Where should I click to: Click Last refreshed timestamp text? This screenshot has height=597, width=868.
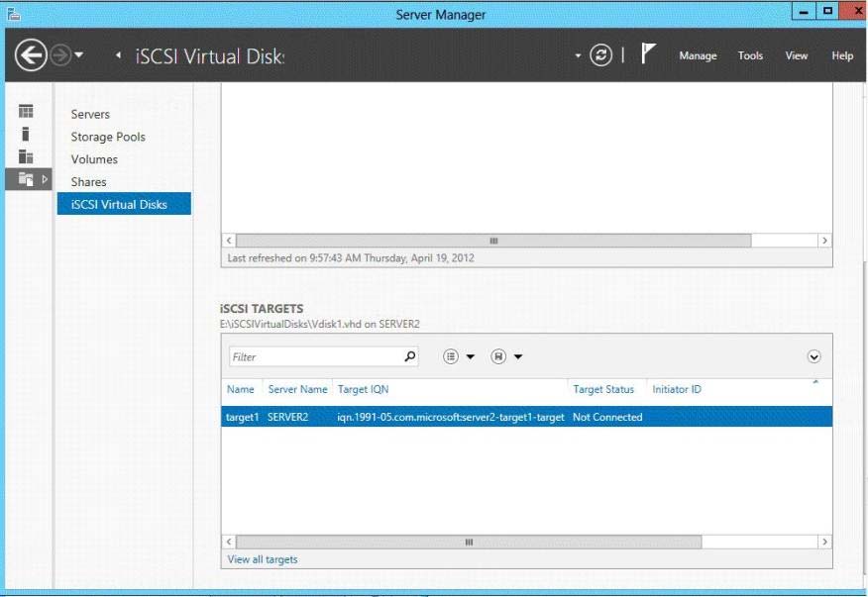pyautogui.click(x=351, y=257)
